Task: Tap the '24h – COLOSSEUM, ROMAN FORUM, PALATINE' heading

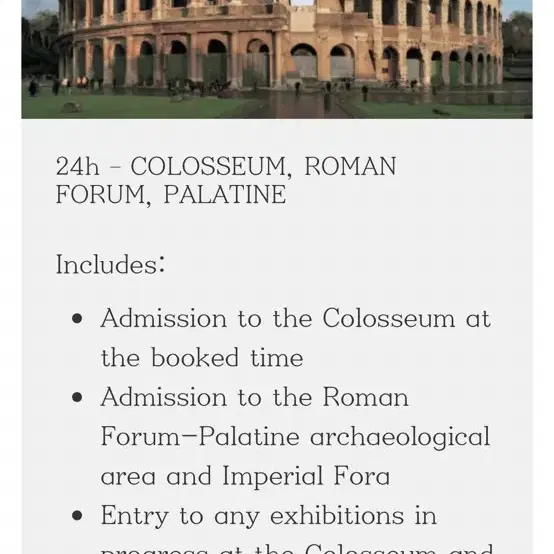Action: click(x=226, y=180)
